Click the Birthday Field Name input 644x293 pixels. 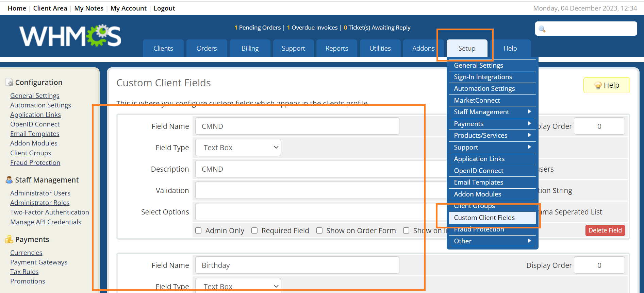(297, 265)
